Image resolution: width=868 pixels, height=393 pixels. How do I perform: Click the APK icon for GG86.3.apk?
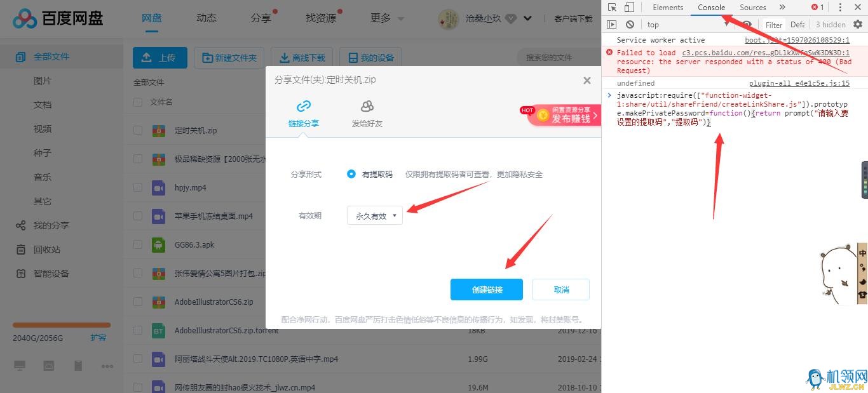point(158,244)
